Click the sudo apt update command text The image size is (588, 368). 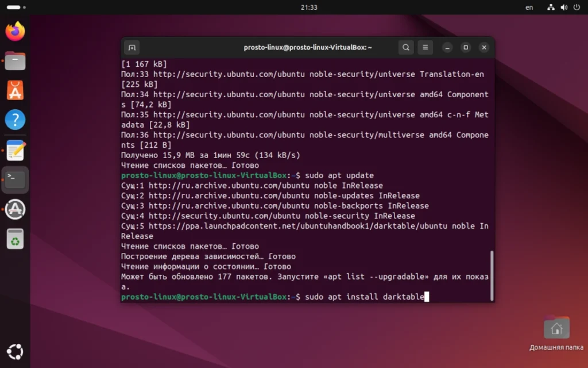[x=339, y=175]
